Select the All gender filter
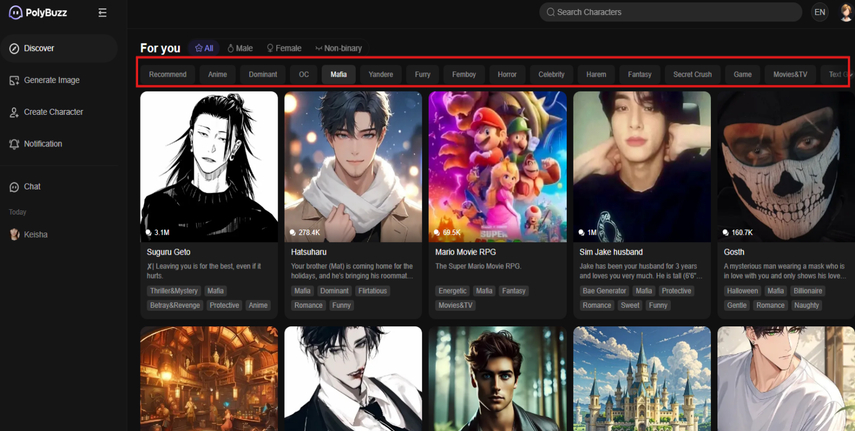This screenshot has width=855, height=431. (x=204, y=48)
